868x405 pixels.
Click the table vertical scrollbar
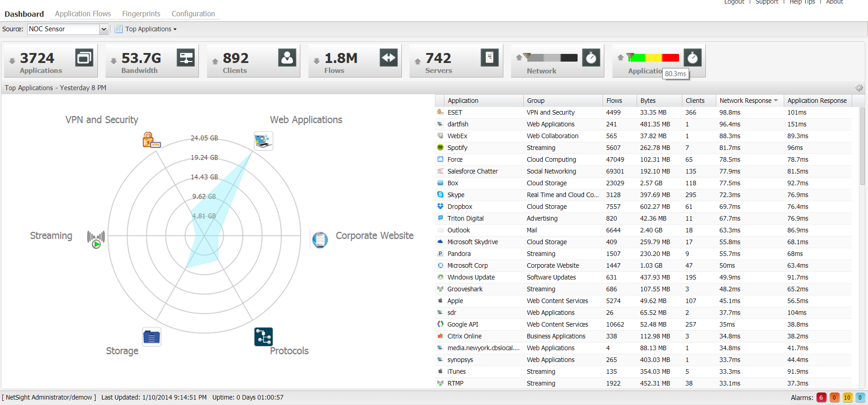pyautogui.click(x=862, y=146)
